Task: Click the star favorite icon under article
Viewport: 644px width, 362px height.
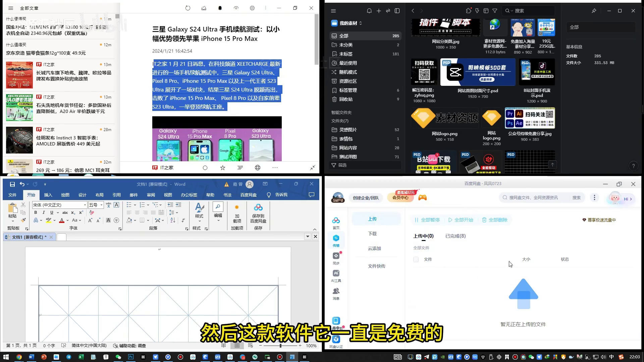Action: point(223,168)
